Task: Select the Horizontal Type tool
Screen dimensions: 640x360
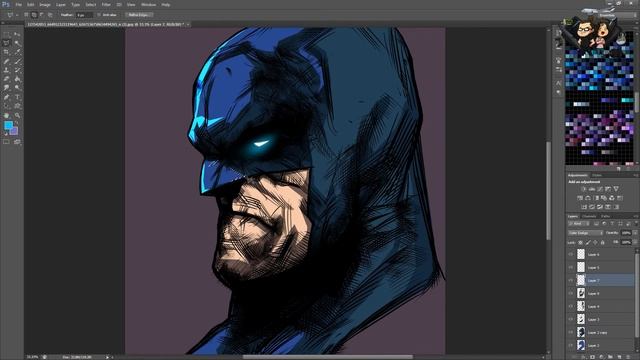Action: [17, 97]
